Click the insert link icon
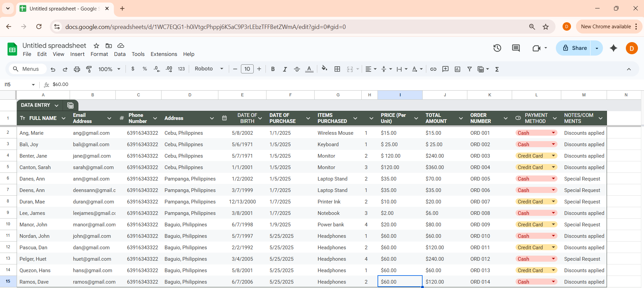The image size is (644, 288). (433, 69)
